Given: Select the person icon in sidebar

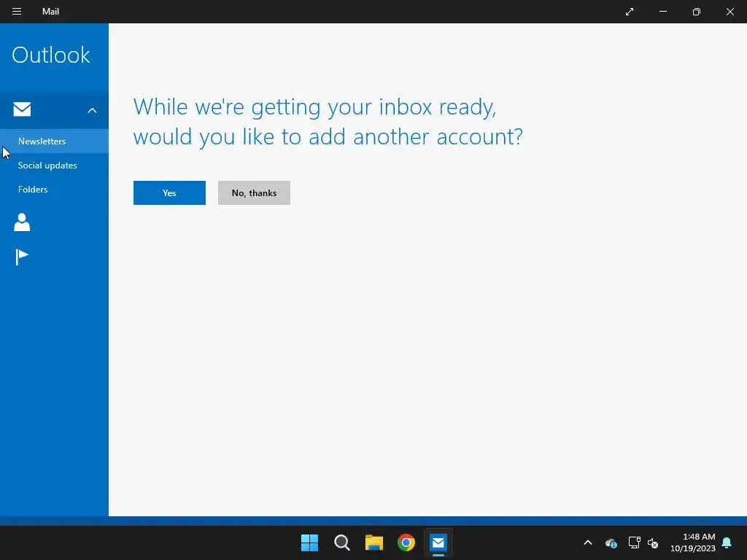Looking at the screenshot, I should click(x=22, y=222).
